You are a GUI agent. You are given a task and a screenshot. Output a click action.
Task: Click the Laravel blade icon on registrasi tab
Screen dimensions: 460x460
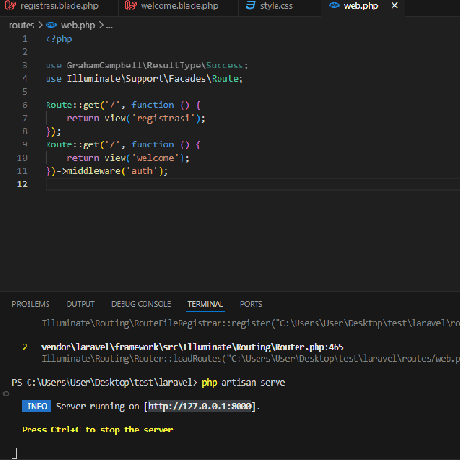coord(10,6)
